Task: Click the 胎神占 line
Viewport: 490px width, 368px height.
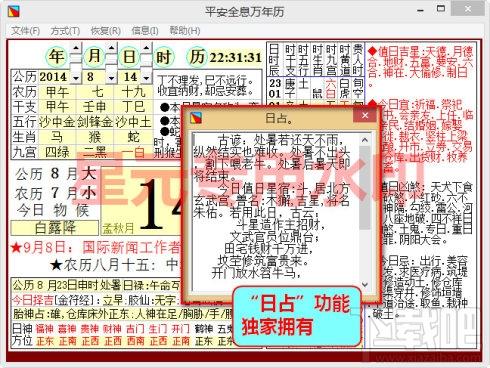Action: (x=123, y=314)
